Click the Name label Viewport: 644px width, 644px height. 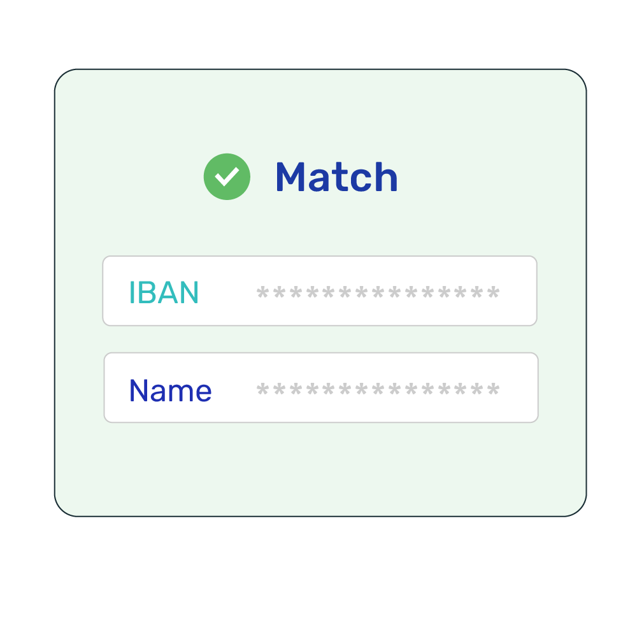point(171,390)
